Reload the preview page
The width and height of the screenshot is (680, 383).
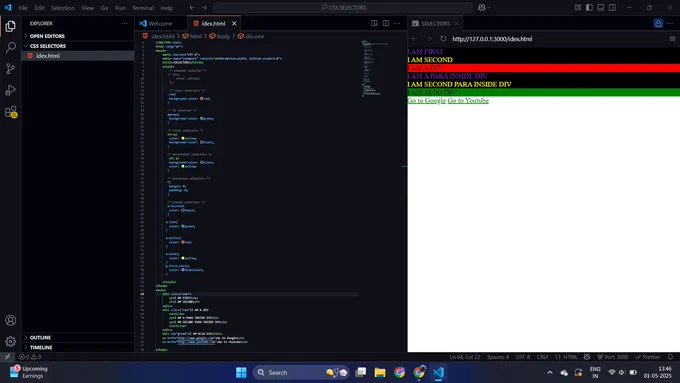point(443,39)
